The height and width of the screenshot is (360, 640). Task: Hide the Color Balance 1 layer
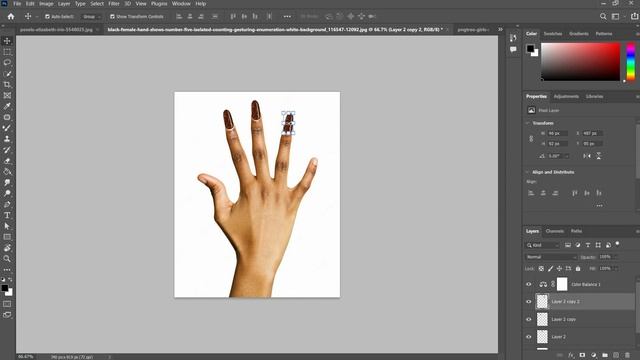point(529,284)
